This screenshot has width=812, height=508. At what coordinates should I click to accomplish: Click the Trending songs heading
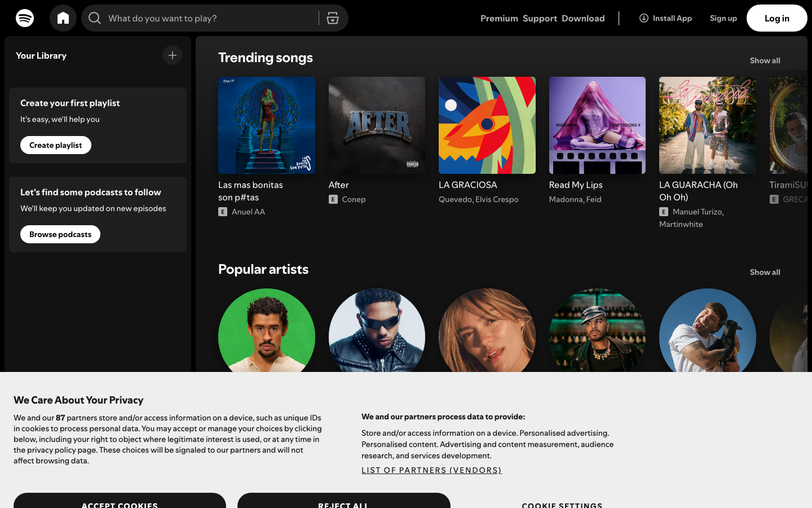pos(266,58)
